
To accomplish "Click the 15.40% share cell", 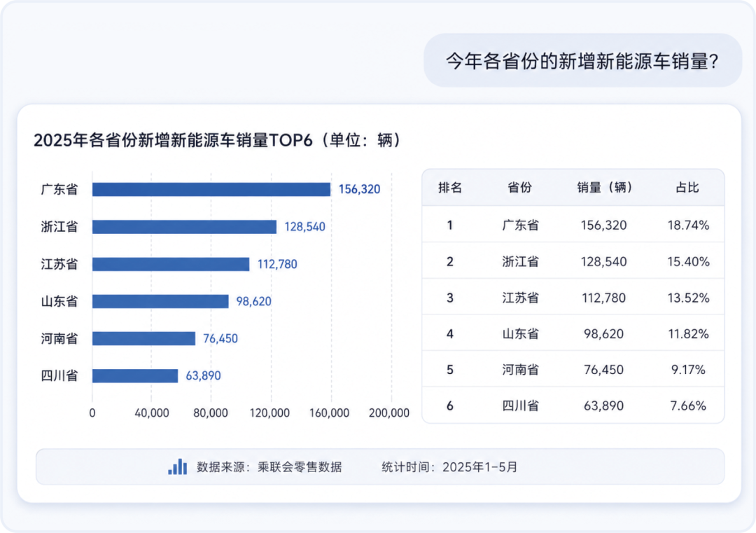I will pos(688,261).
